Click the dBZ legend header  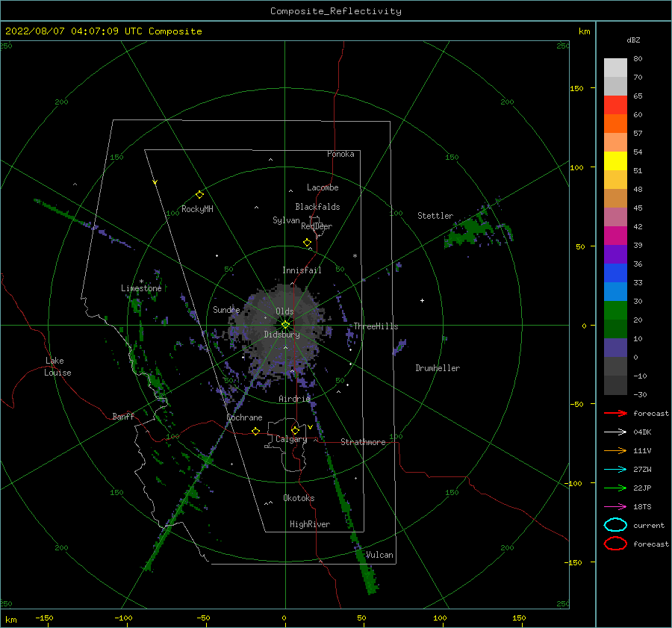633,40
